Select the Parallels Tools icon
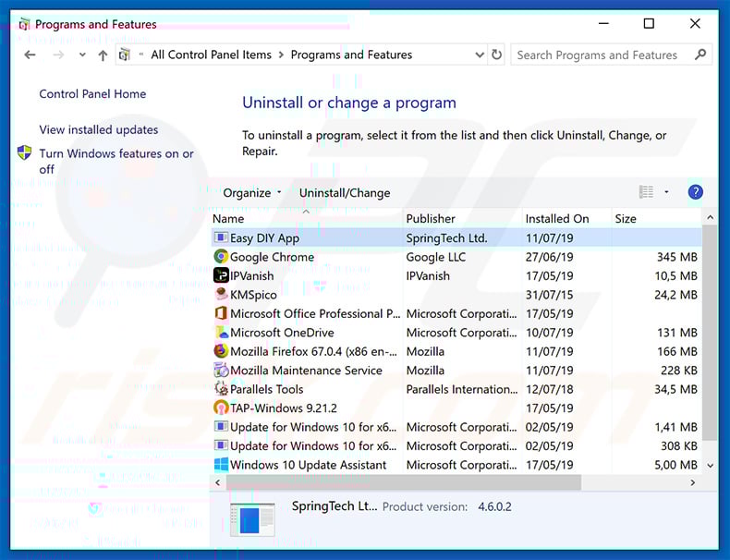The height and width of the screenshot is (560, 730). (221, 389)
